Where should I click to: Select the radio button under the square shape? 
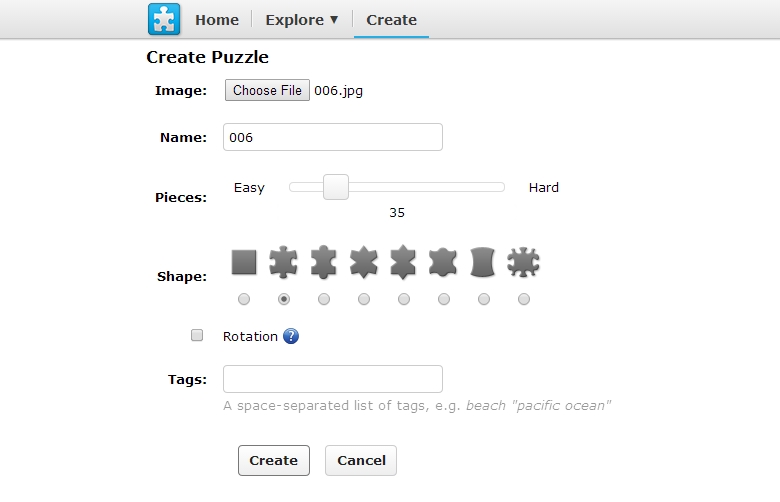tap(244, 299)
